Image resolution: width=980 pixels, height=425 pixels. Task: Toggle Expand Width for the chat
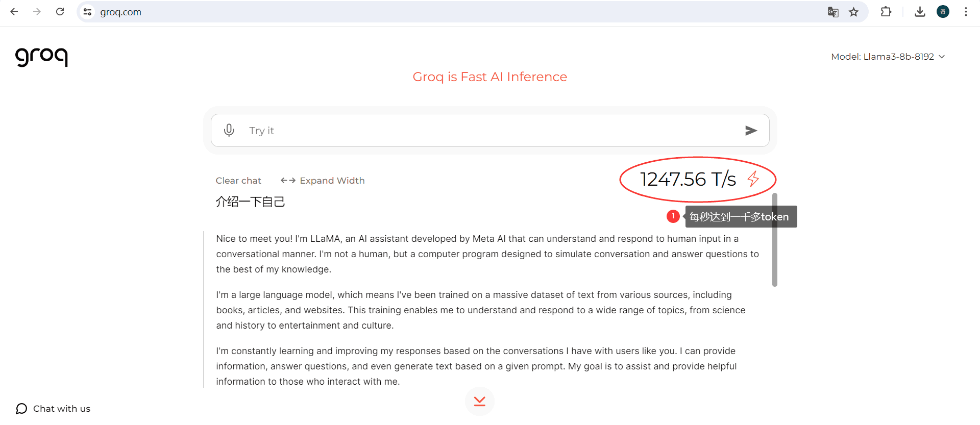click(323, 181)
